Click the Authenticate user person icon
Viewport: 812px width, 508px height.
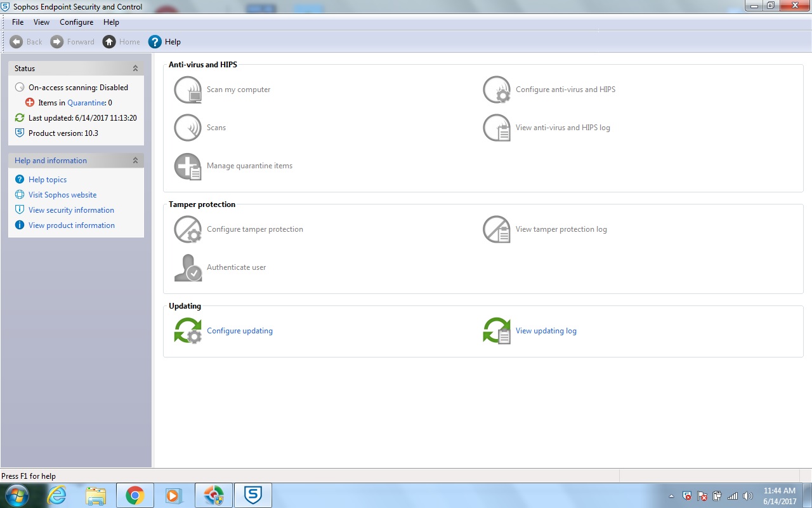(188, 267)
